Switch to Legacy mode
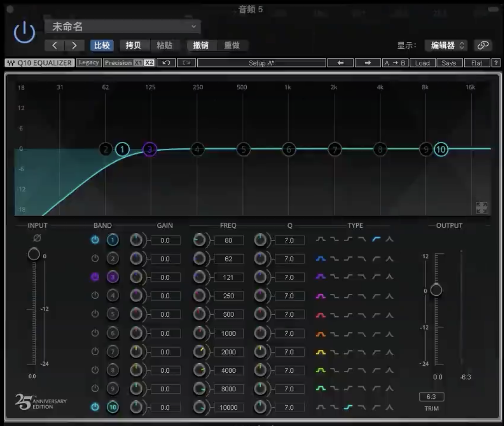 88,63
